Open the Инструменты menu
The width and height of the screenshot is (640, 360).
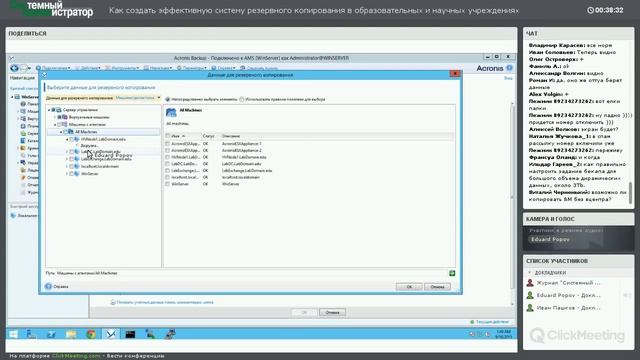pyautogui.click(x=122, y=68)
